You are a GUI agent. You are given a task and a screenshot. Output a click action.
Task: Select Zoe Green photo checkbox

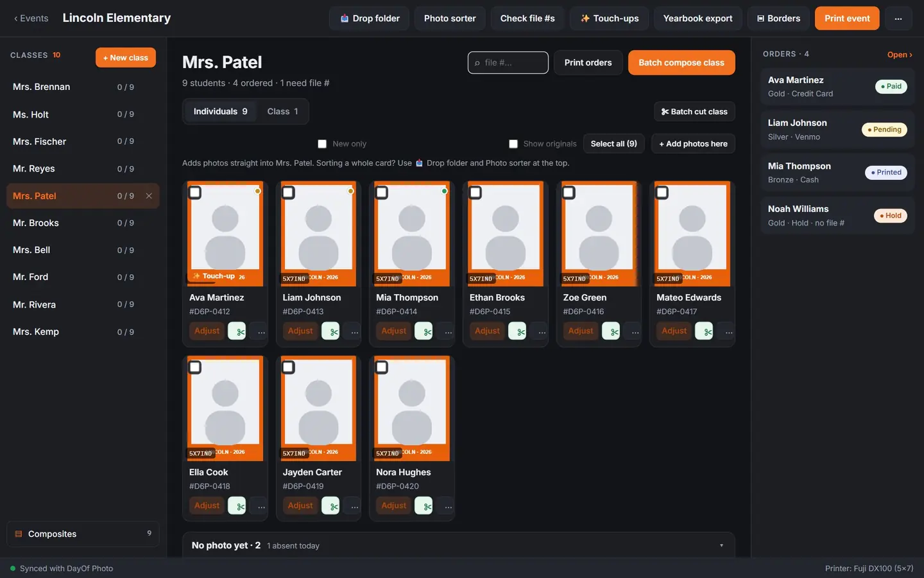[569, 192]
